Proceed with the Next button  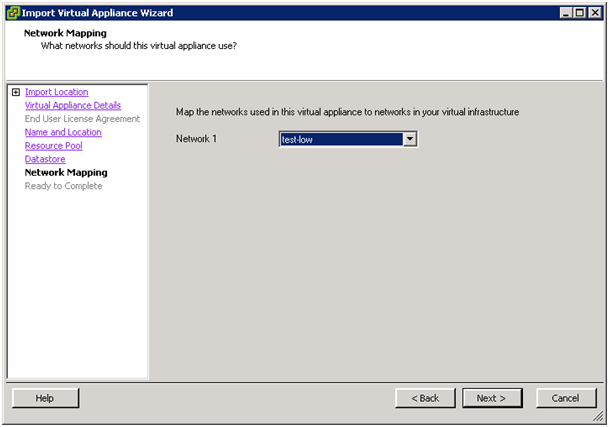pyautogui.click(x=492, y=398)
